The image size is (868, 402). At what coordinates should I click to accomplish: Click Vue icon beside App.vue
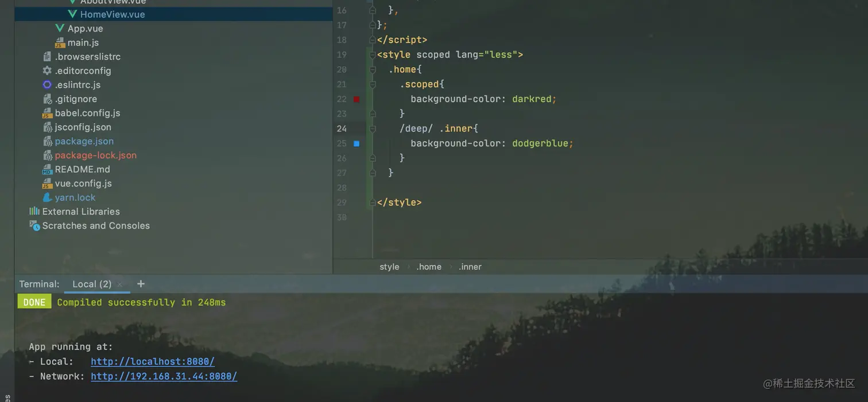click(60, 28)
